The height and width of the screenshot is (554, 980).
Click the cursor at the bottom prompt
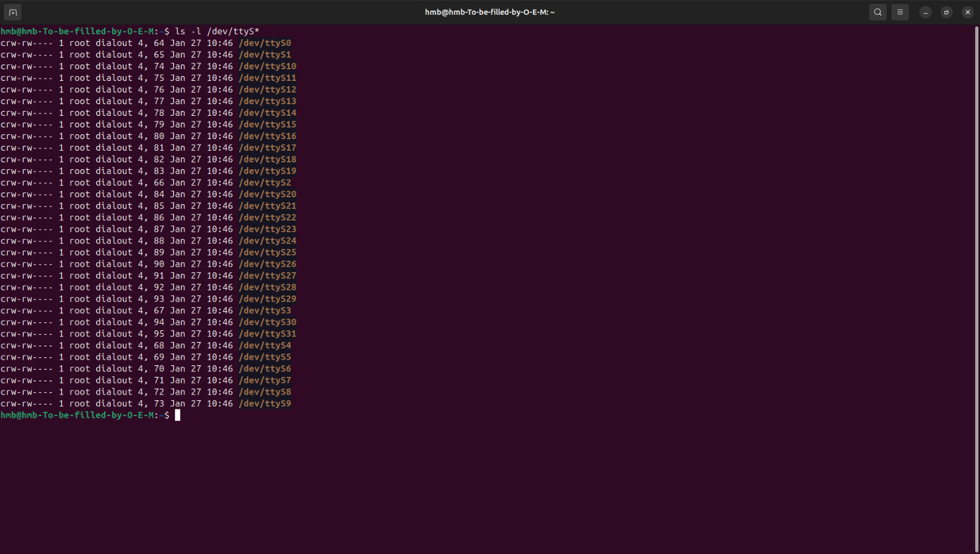[x=178, y=415]
